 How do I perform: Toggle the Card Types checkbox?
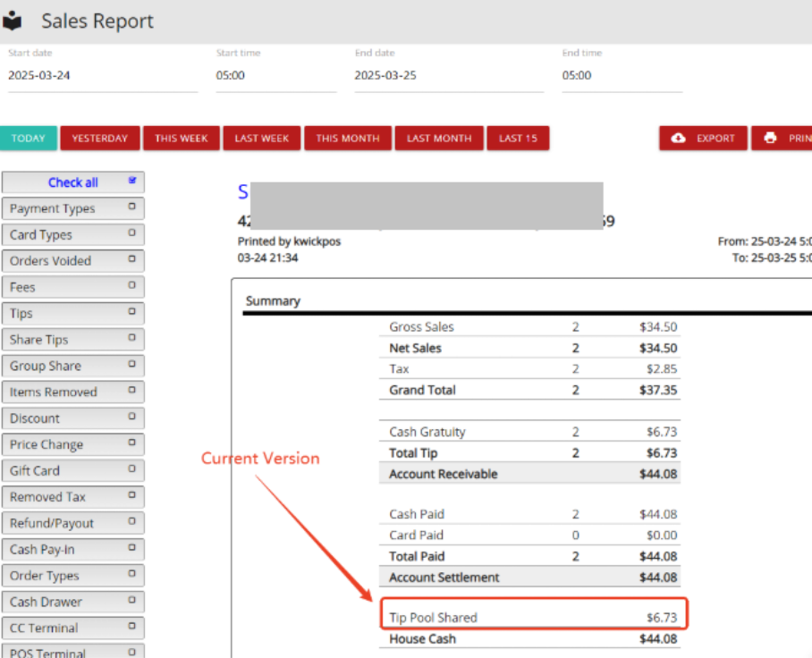click(132, 233)
